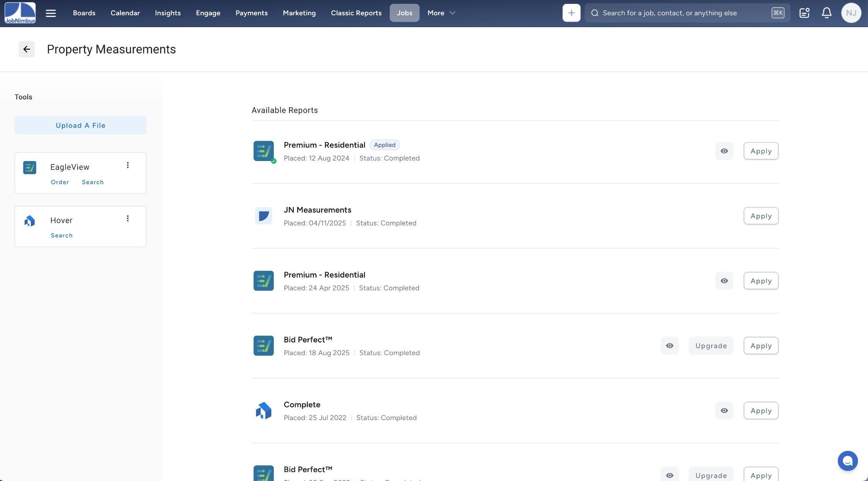868x481 pixels.
Task: Click Upload A File button
Action: pyautogui.click(x=81, y=125)
